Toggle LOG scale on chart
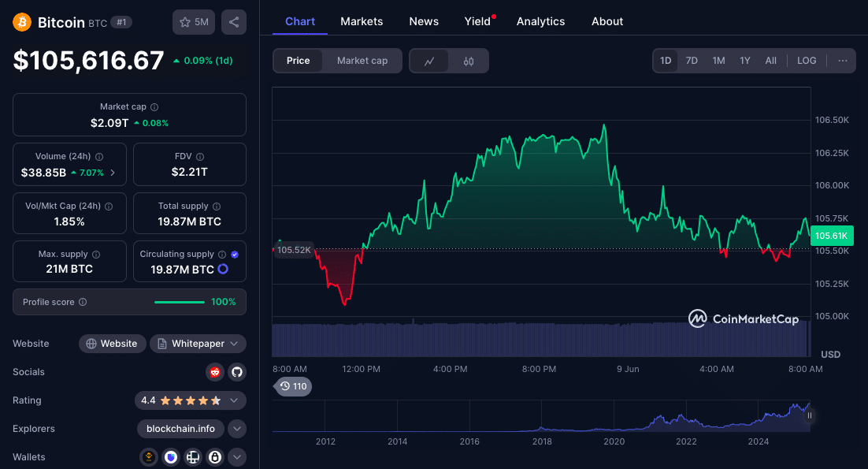The height and width of the screenshot is (469, 868). click(807, 61)
